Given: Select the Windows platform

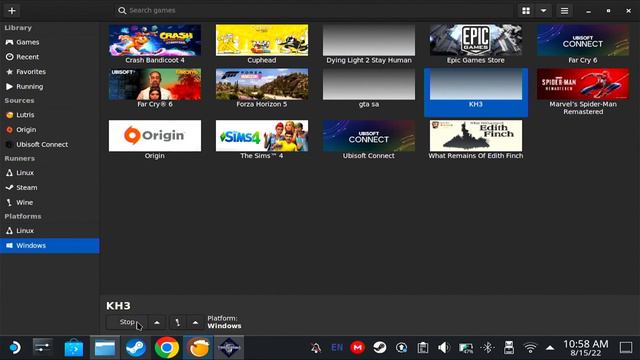Looking at the screenshot, I should pyautogui.click(x=50, y=245).
